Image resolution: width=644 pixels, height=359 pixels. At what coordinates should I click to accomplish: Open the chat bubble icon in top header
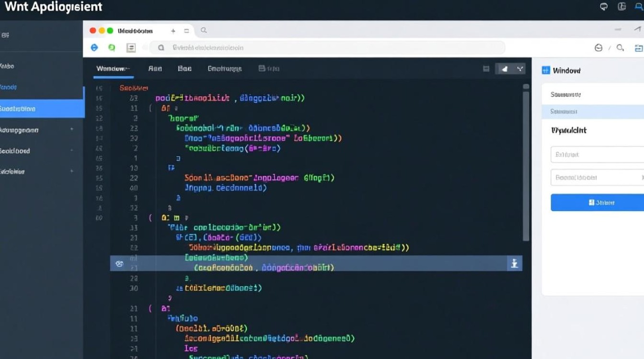click(604, 7)
